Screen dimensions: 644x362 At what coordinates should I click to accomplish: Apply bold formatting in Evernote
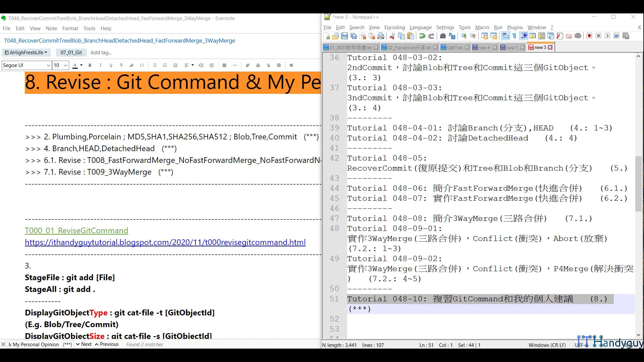[x=90, y=65]
